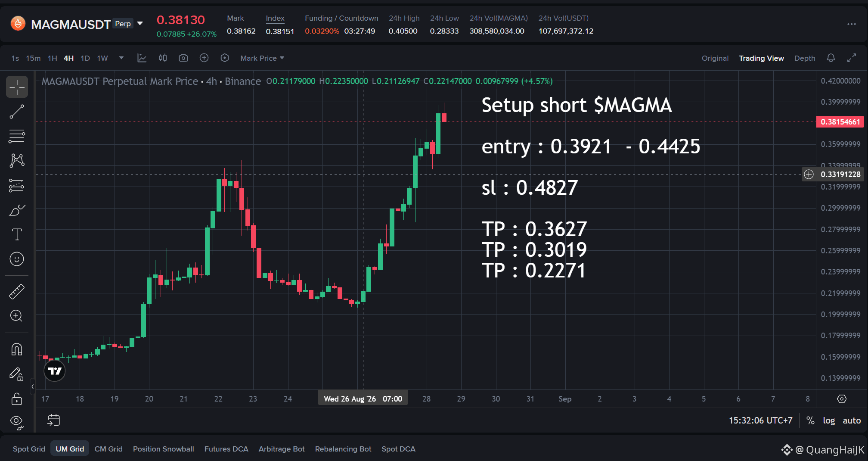This screenshot has height=461, width=868.
Task: Click the Index price label
Action: (x=275, y=18)
